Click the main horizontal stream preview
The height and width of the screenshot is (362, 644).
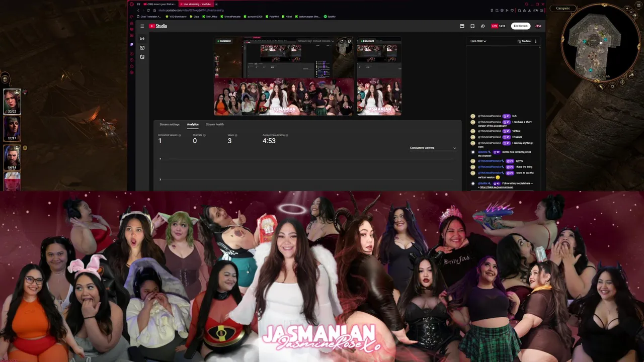coord(284,76)
